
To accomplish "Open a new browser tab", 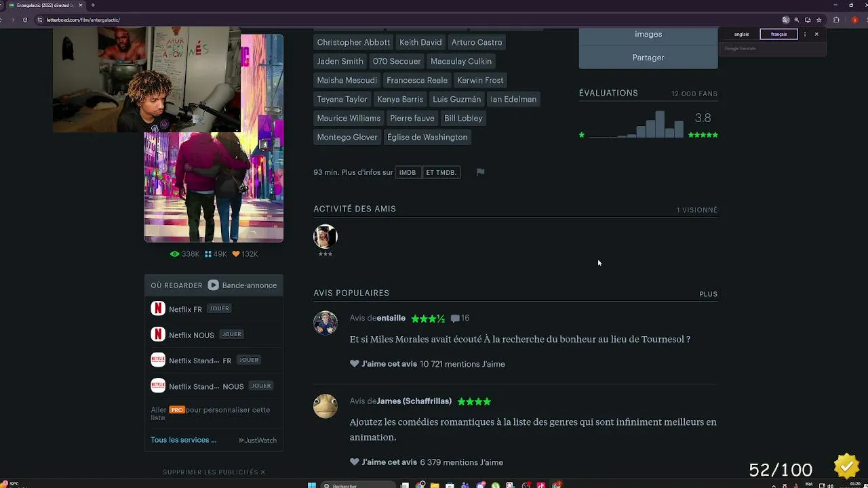I will point(93,5).
